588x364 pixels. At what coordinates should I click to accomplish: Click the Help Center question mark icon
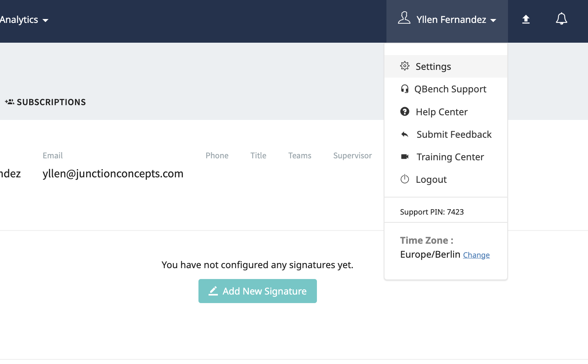point(405,111)
